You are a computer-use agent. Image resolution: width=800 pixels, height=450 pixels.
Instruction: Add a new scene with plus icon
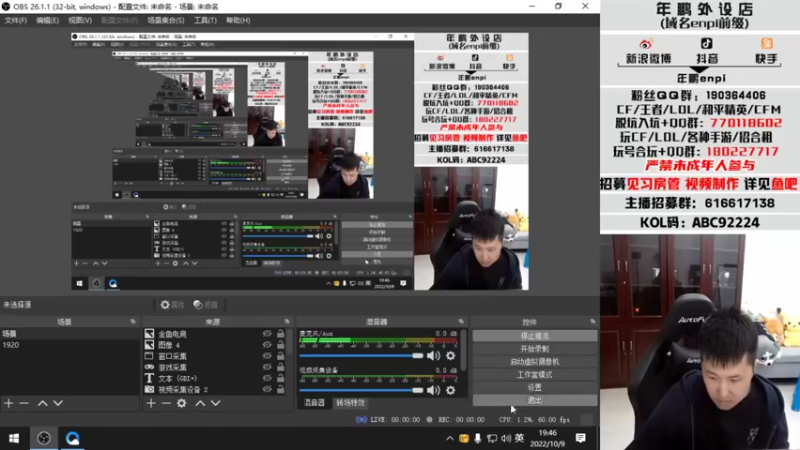pos(9,403)
